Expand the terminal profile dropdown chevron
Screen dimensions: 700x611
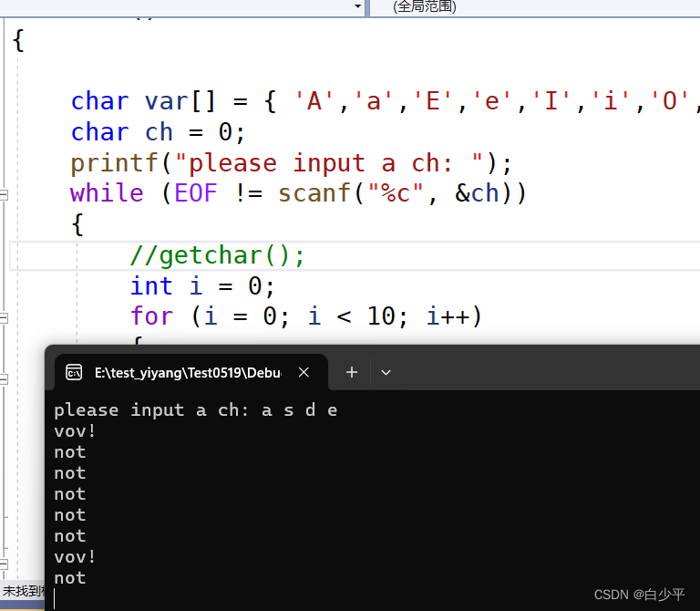(386, 372)
